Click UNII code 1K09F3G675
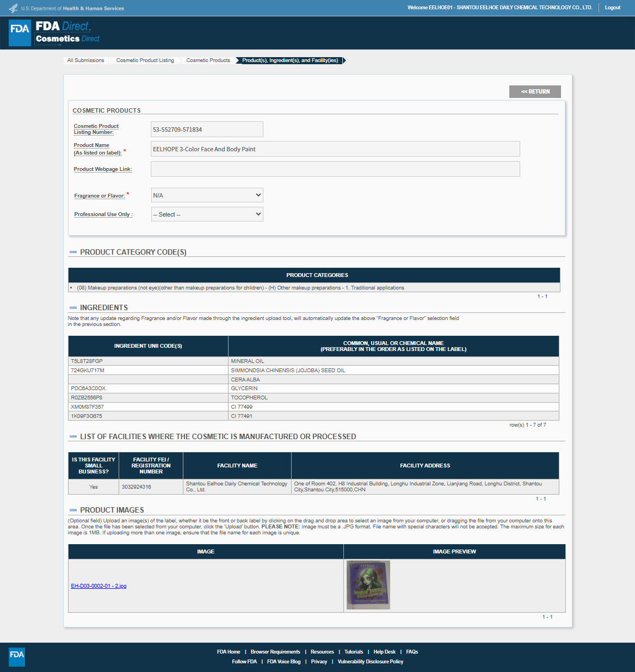This screenshot has width=635, height=672. click(148, 416)
